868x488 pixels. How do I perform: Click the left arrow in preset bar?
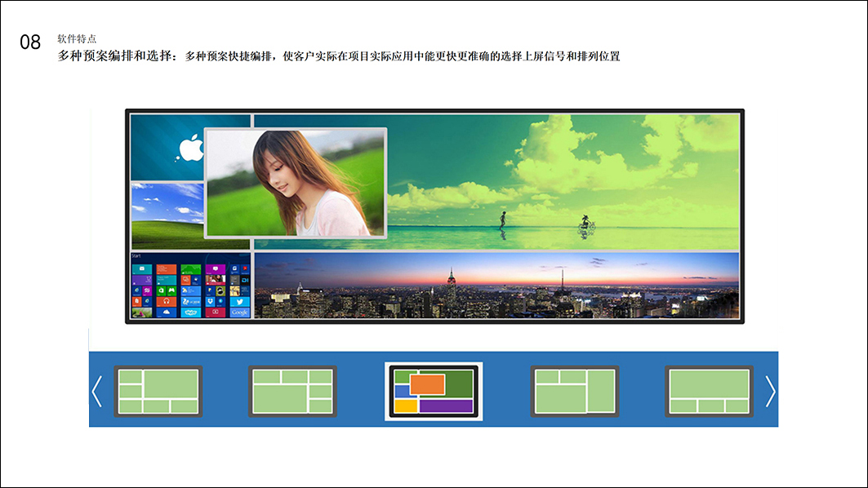[96, 391]
